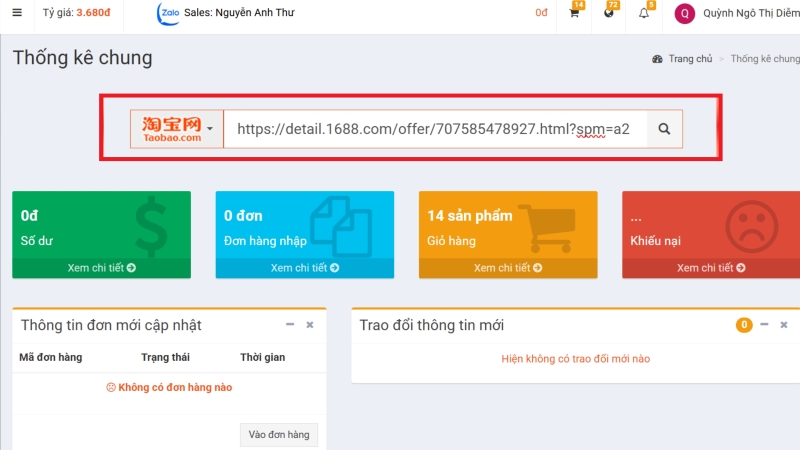This screenshot has width=800, height=450.
Task: Click the Trạng thái column header
Action: tap(165, 357)
